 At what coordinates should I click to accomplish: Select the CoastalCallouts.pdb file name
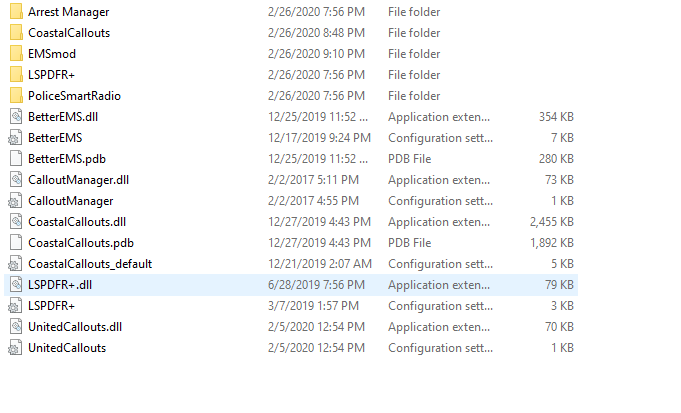(80, 243)
